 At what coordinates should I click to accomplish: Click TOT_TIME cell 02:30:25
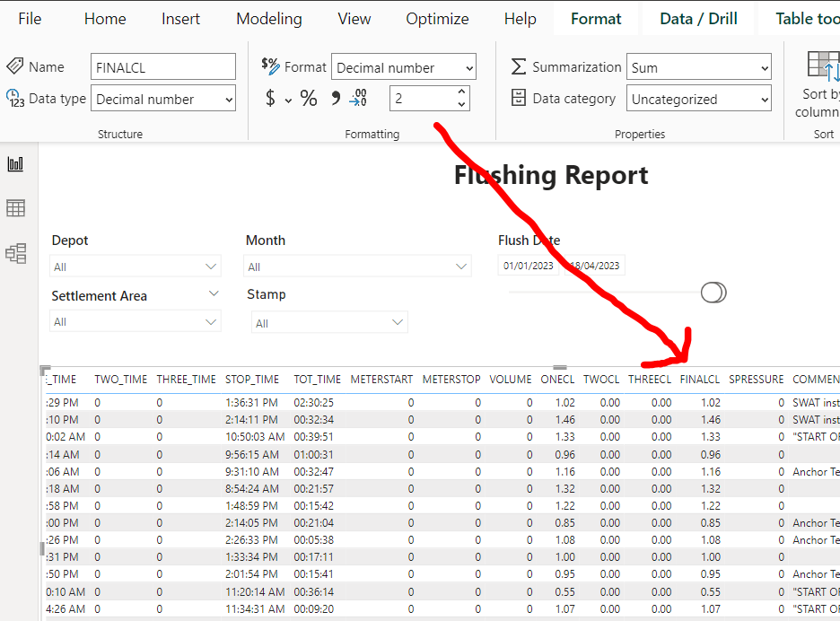(x=313, y=402)
